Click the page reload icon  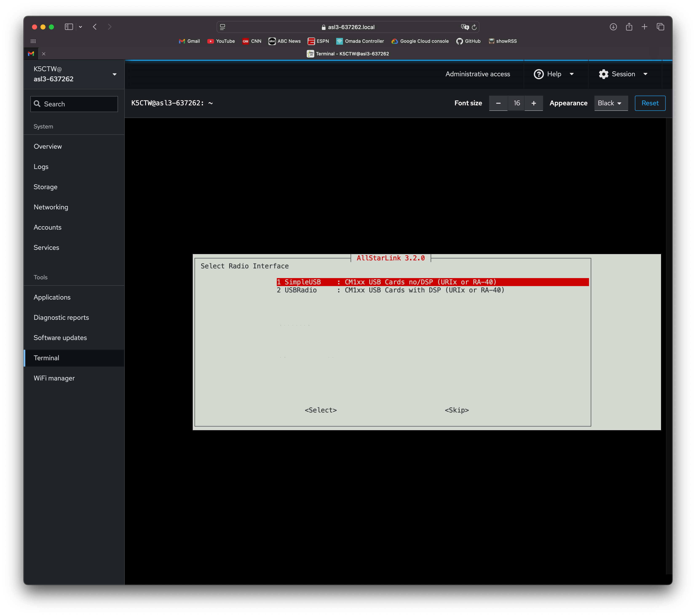(x=474, y=27)
